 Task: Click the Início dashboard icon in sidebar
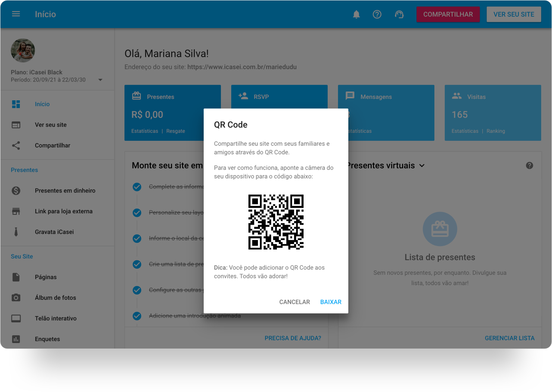click(16, 104)
